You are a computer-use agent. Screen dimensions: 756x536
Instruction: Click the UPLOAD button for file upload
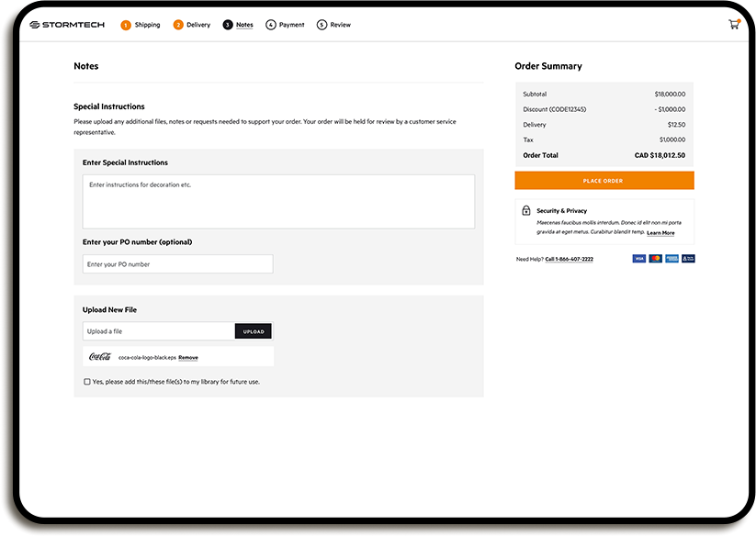pyautogui.click(x=253, y=330)
